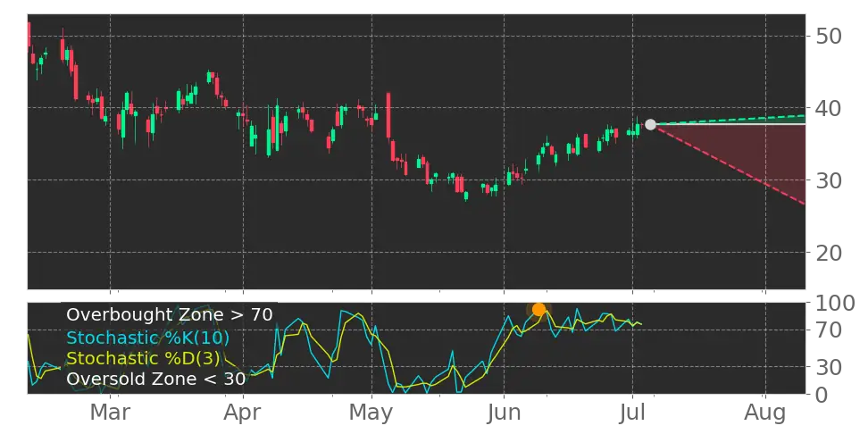Click the price axis label 40
This screenshot has height=434, width=868.
[829, 108]
